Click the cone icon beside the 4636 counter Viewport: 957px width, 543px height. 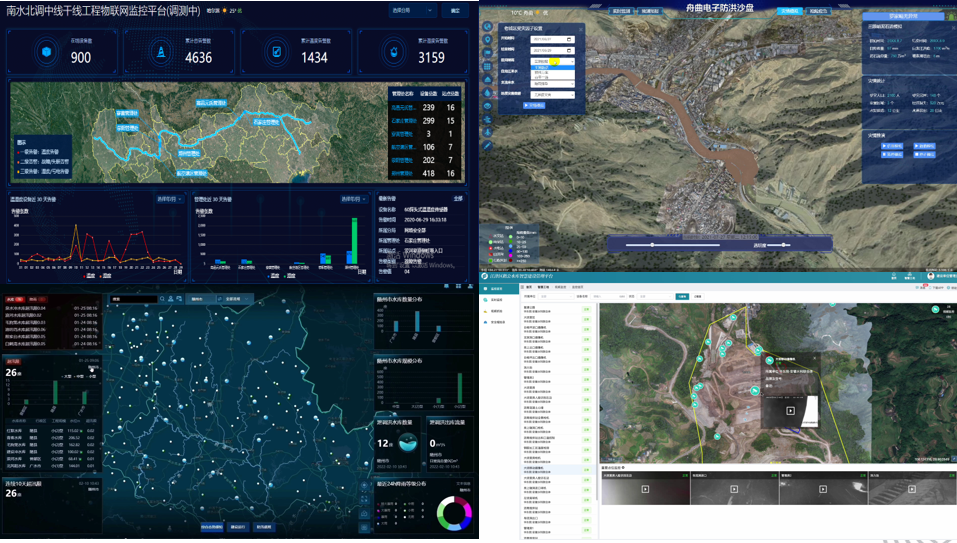point(162,50)
